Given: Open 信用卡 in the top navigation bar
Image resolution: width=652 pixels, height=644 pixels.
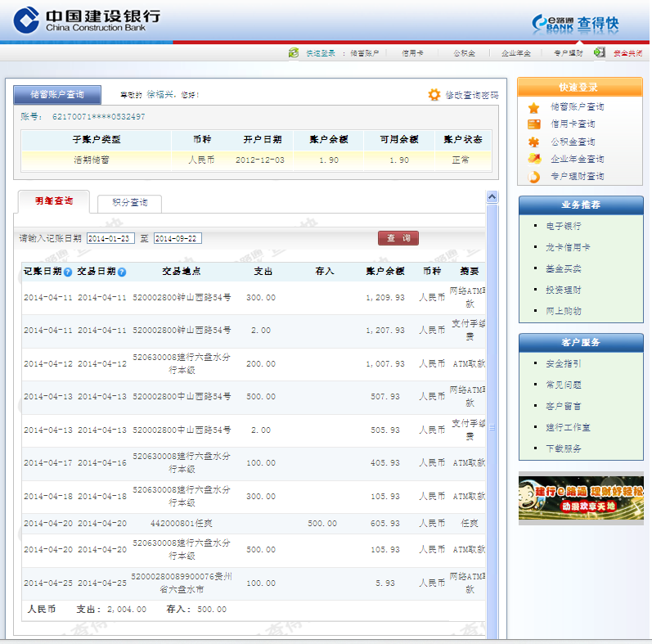Looking at the screenshot, I should pos(412,53).
